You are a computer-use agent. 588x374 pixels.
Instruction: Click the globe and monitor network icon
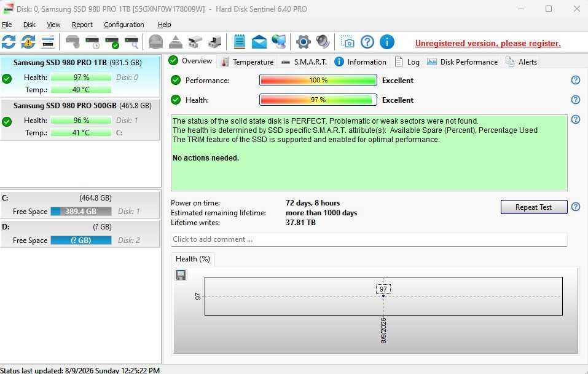279,42
